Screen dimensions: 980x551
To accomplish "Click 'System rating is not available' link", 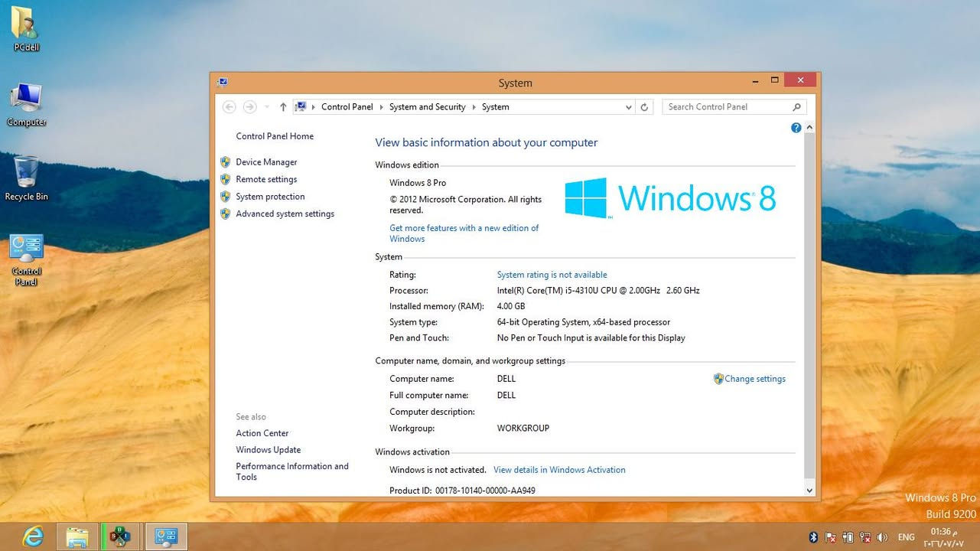I will click(552, 275).
